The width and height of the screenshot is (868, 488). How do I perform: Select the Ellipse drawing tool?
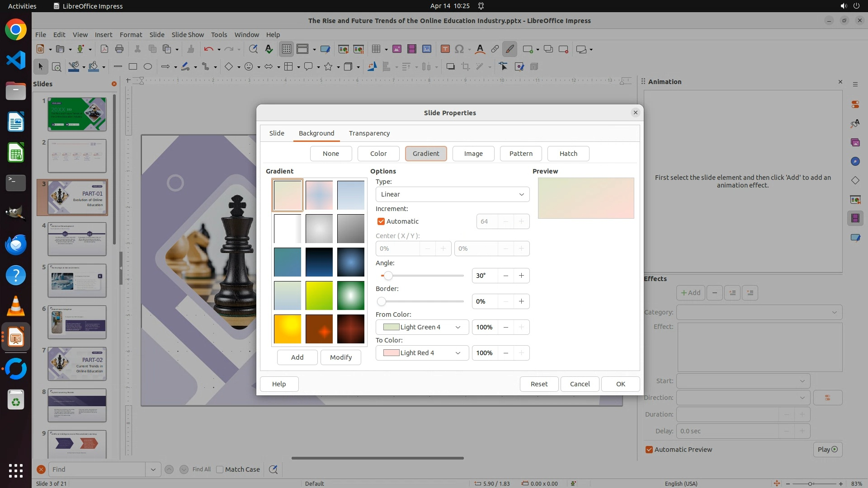(x=148, y=67)
